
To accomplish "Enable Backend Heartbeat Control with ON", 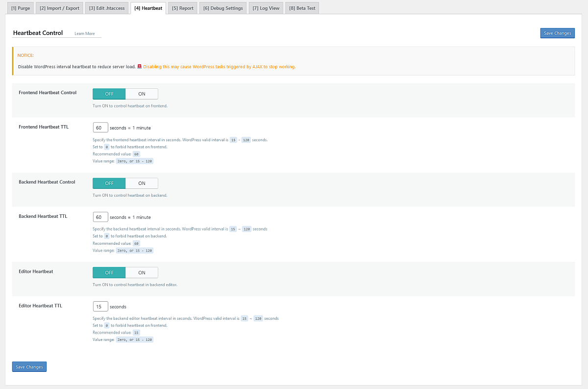I will click(142, 183).
